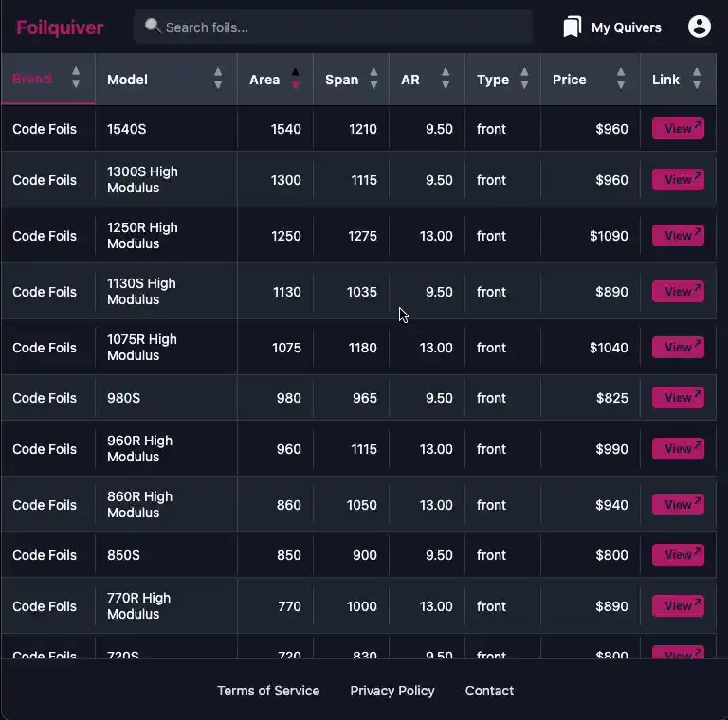Screen dimensions: 728x720
Task: Open the My Quivers bookmark icon
Action: [572, 27]
